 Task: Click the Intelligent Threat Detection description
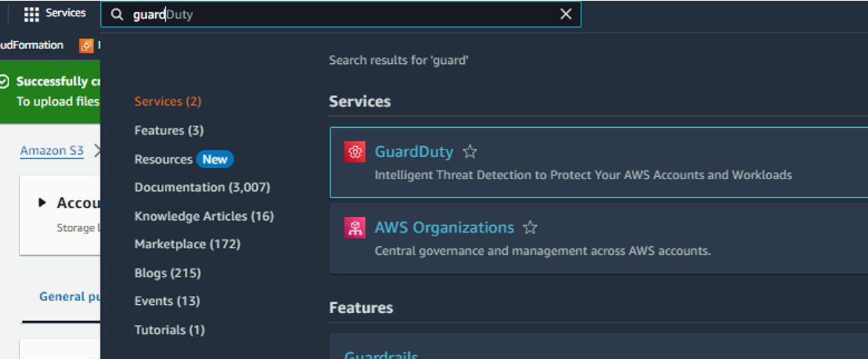583,175
